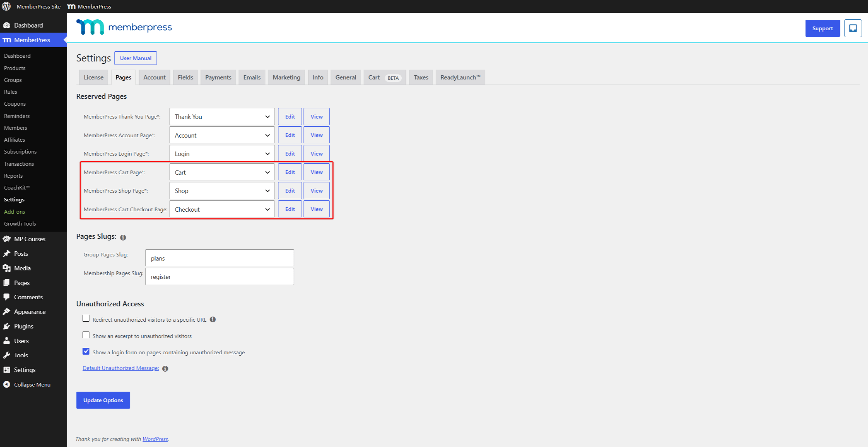Switch to the Marketing tab
Viewport: 868px width, 447px height.
[286, 77]
